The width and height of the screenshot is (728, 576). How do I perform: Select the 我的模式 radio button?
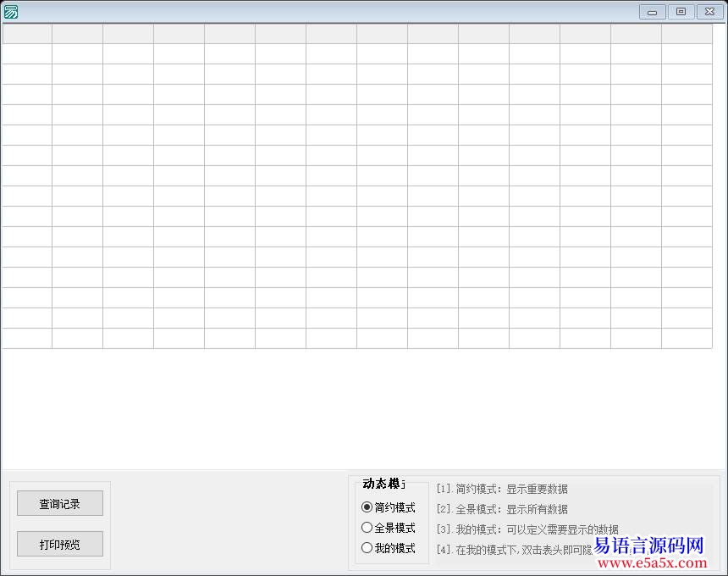[366, 547]
